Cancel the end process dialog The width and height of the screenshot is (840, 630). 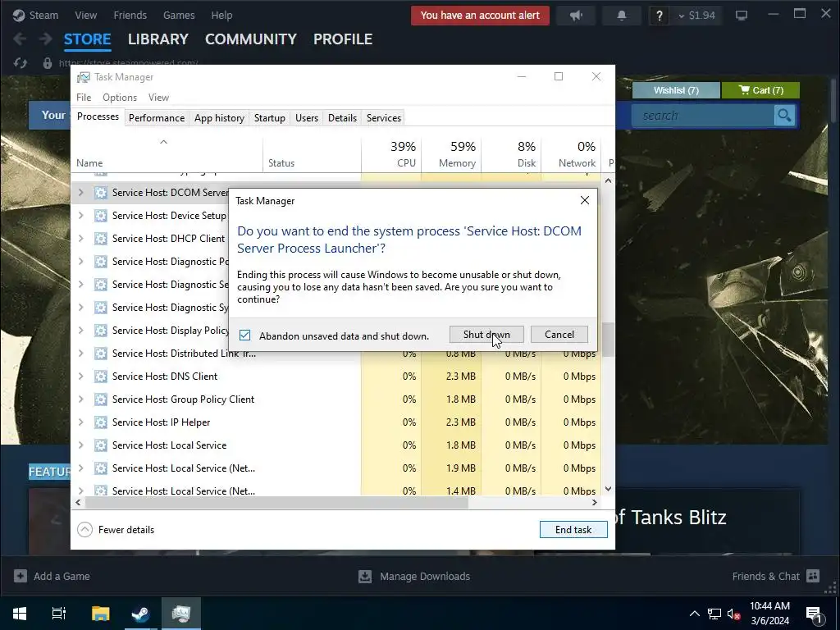click(559, 335)
